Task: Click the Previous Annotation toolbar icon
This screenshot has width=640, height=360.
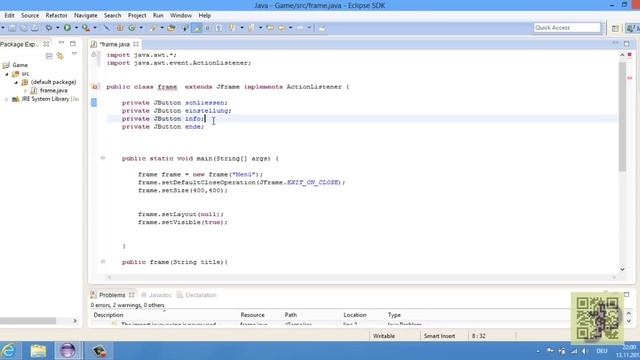Action: (251, 28)
